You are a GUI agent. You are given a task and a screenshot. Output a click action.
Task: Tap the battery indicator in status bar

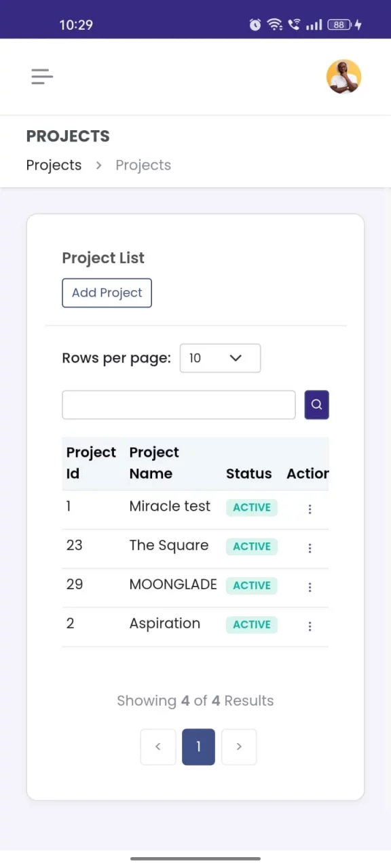pyautogui.click(x=339, y=25)
